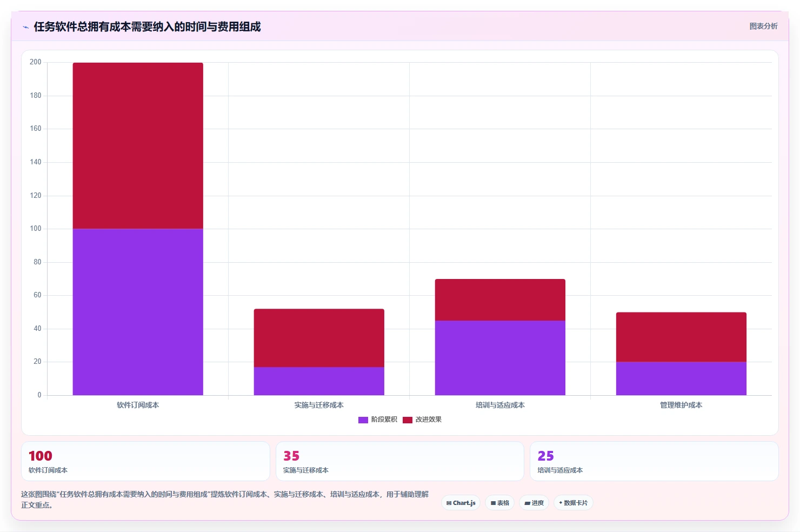This screenshot has height=532, width=800.
Task: Click the 数据卡片 tag
Action: click(573, 503)
